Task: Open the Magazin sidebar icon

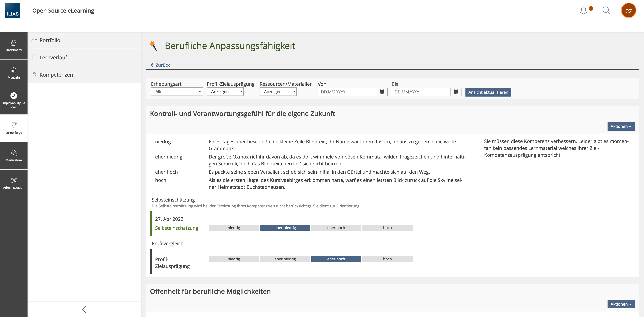Action: click(x=13, y=73)
